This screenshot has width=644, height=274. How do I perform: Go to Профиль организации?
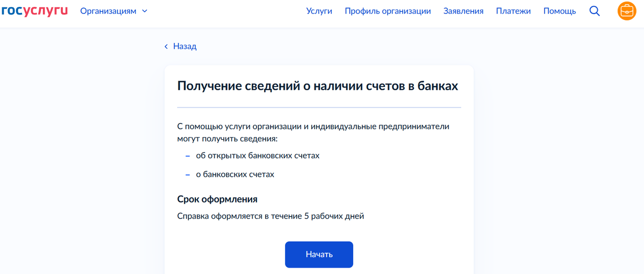pos(388,11)
